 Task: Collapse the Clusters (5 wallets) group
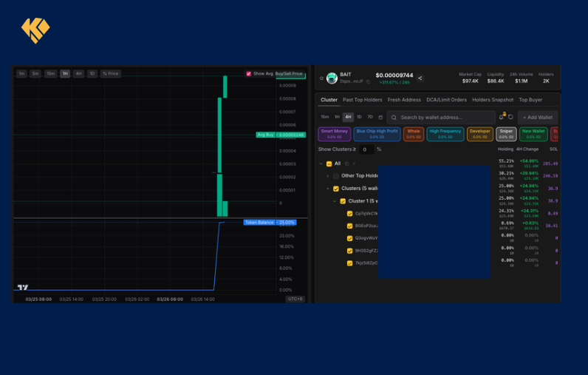point(328,189)
